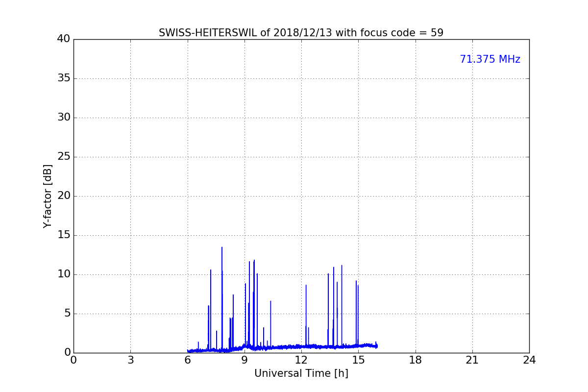Click the y-axis tick value 15
This screenshot has height=392, width=588.
click(64, 235)
